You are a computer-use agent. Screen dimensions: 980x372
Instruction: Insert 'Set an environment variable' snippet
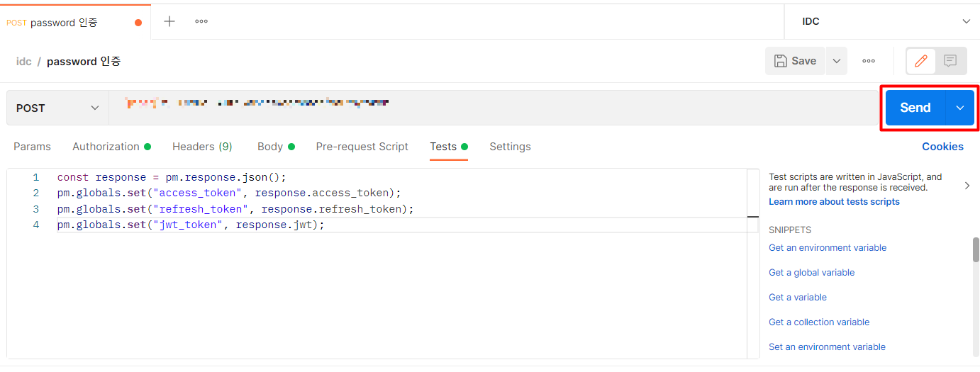coord(827,347)
